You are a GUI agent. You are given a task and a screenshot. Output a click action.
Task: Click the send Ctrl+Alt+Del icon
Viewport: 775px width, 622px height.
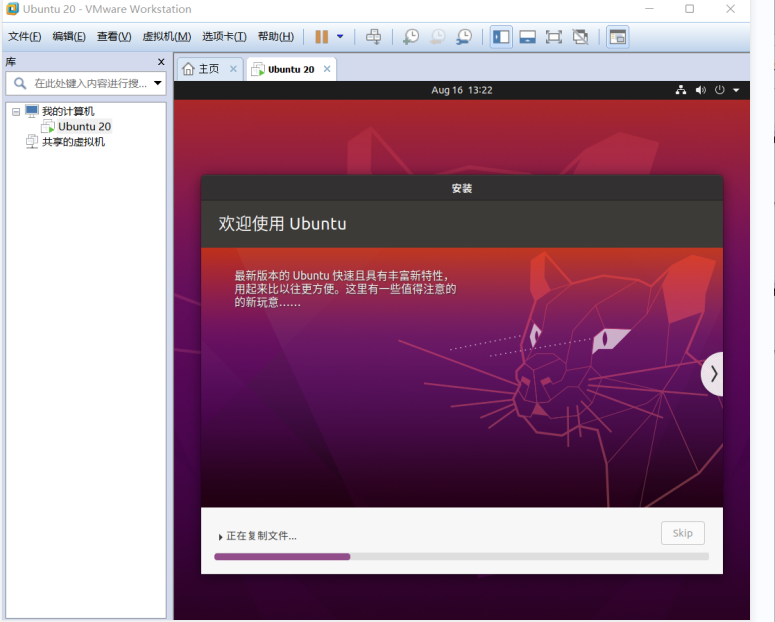coord(373,37)
